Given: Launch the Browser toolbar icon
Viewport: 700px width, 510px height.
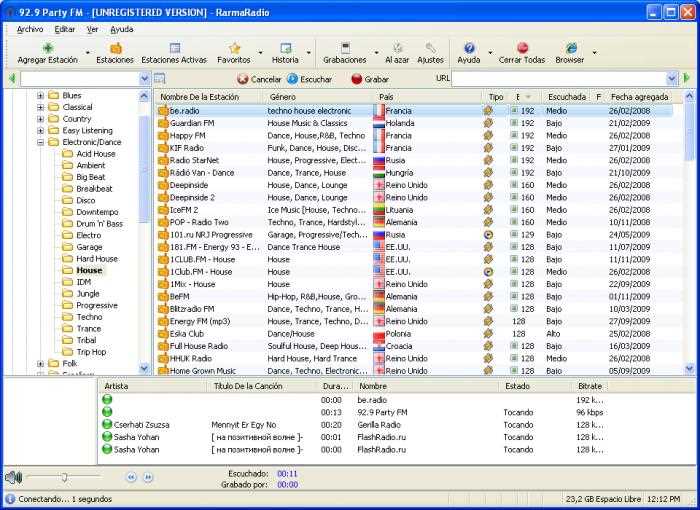Looking at the screenshot, I should [570, 48].
